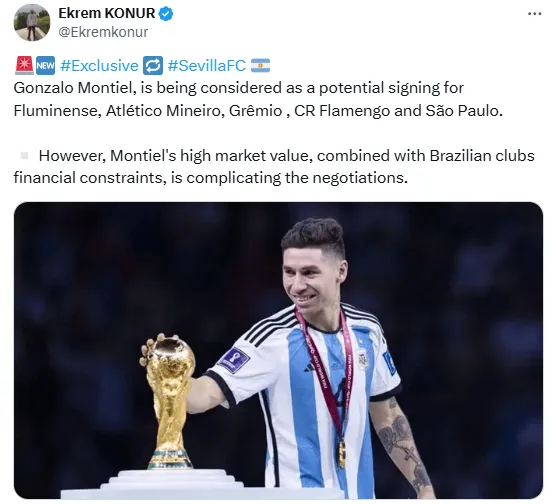Viewport: 556px width, 504px height.
Task: Visit the @Ekremkonur handle link
Action: [103, 32]
